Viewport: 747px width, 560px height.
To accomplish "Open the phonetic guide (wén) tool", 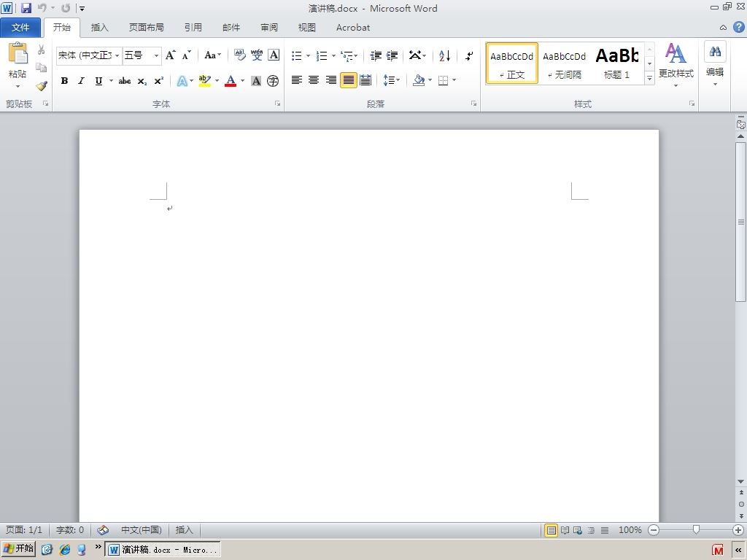I will point(257,55).
